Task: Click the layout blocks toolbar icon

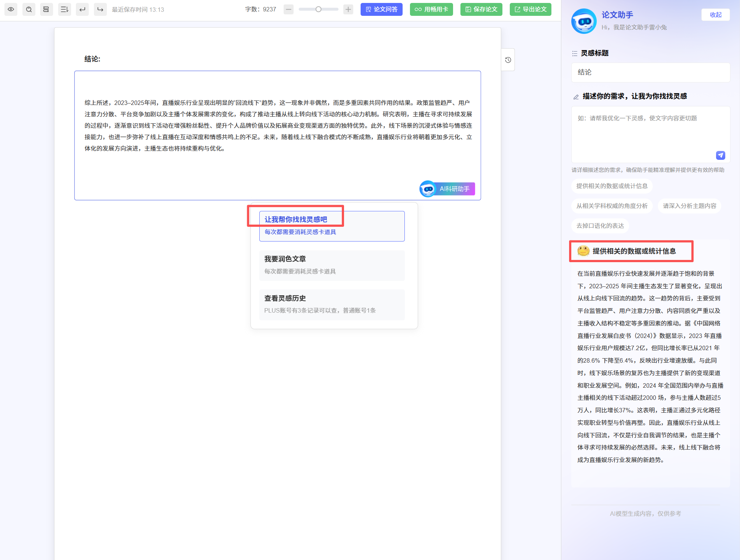Action: tap(46, 9)
